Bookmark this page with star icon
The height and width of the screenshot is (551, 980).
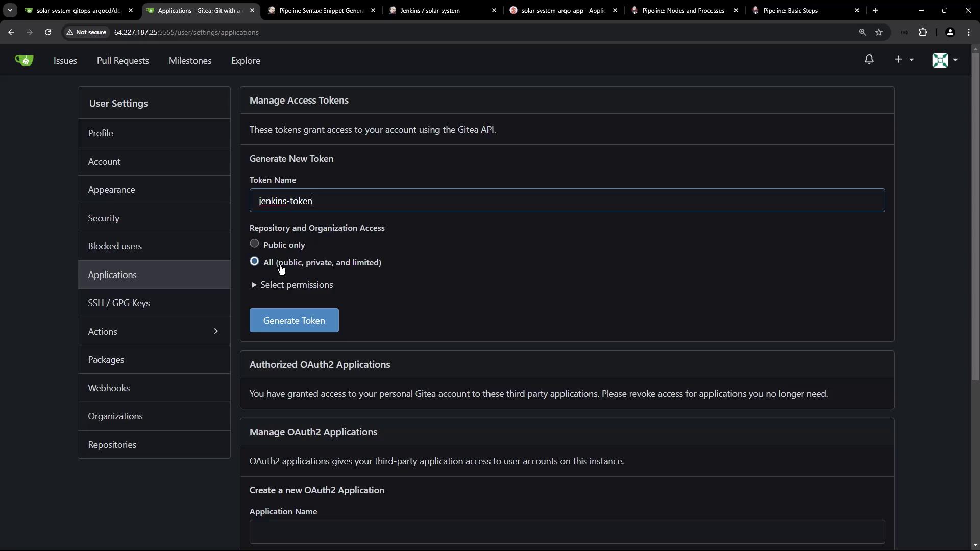pos(879,32)
